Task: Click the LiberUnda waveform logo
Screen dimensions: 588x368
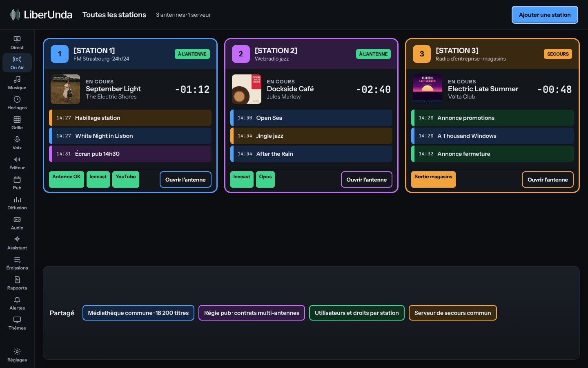Action: pyautogui.click(x=15, y=15)
